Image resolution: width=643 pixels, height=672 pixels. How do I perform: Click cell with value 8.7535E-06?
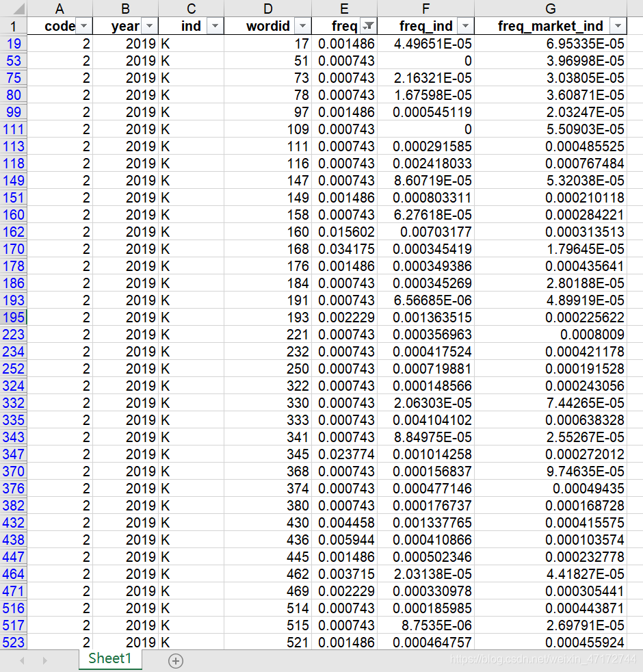click(x=425, y=625)
